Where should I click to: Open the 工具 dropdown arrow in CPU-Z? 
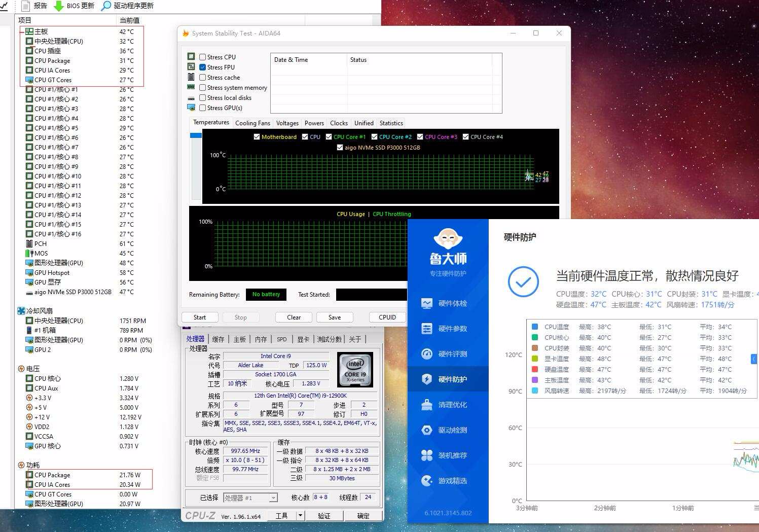[300, 515]
